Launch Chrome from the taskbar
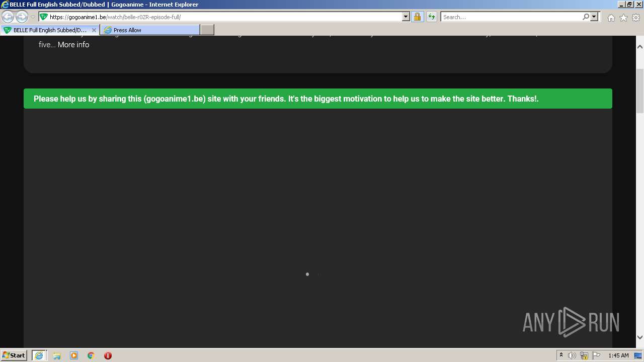Viewport: 644px width, 362px height. tap(91, 355)
